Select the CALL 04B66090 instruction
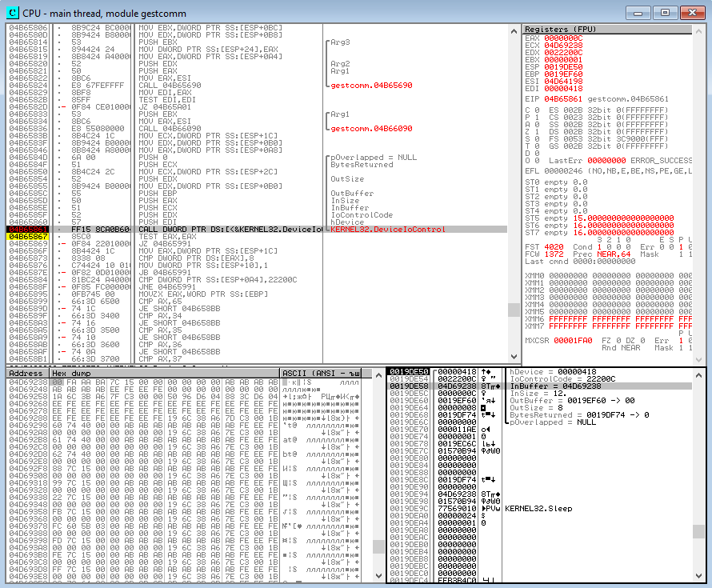Image resolution: width=712 pixels, height=588 pixels. (x=257, y=129)
